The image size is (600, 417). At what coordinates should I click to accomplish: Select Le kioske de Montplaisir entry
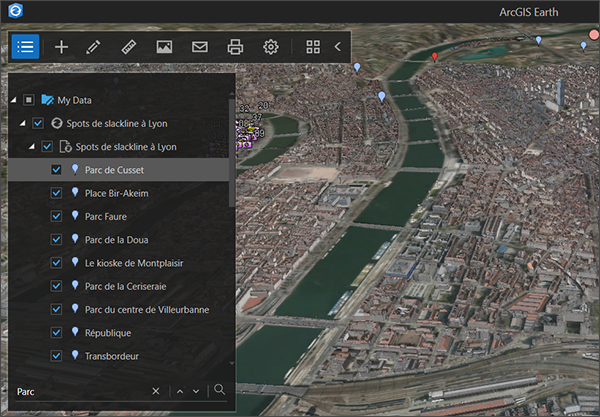(x=134, y=263)
